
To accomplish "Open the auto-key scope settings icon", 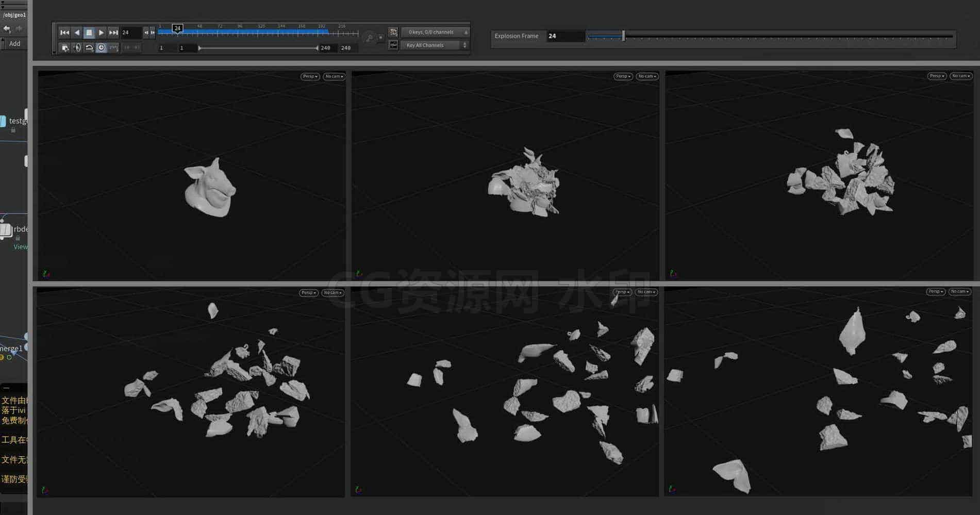I will pyautogui.click(x=369, y=38).
